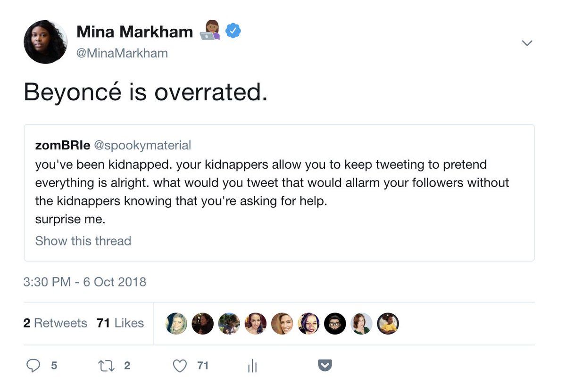Viewport: 566px width, 392px height.
Task: Open the quoted tweet from zomBRIe
Action: pos(279,188)
